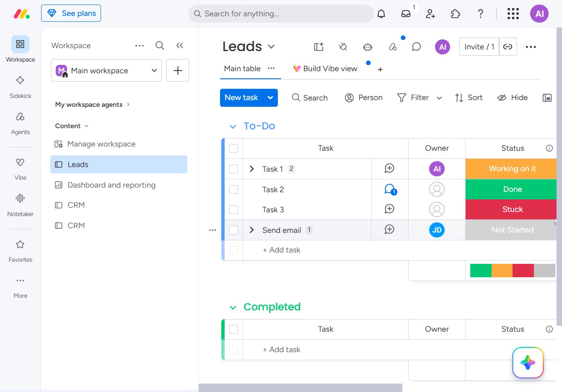The image size is (562, 392).
Task: Expand My workspace agents arrow
Action: [128, 104]
